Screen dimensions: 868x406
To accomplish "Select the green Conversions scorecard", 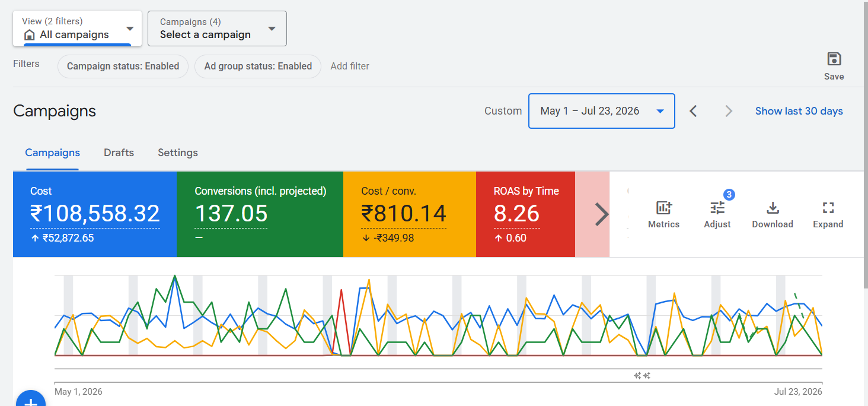I will click(260, 214).
